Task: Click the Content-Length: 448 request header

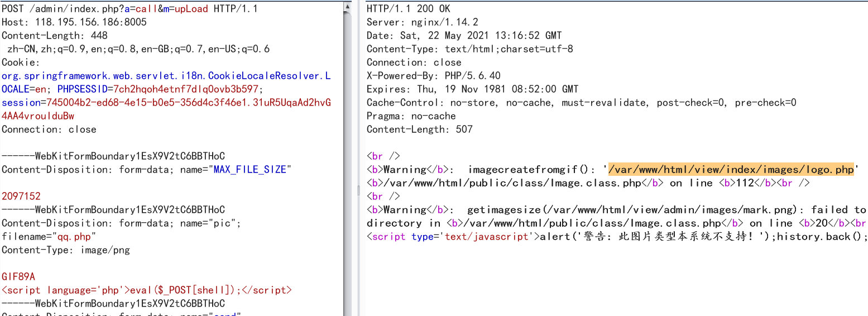Action: pos(55,36)
